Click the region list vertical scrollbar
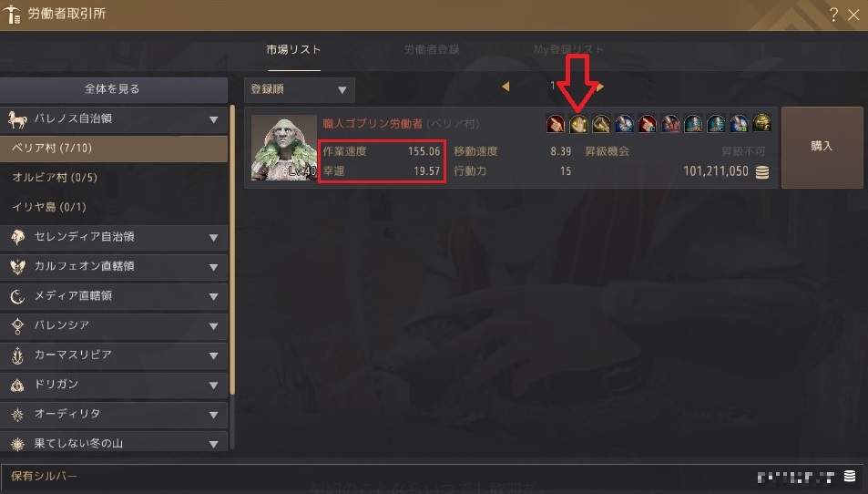The height and width of the screenshot is (494, 868). [232, 249]
